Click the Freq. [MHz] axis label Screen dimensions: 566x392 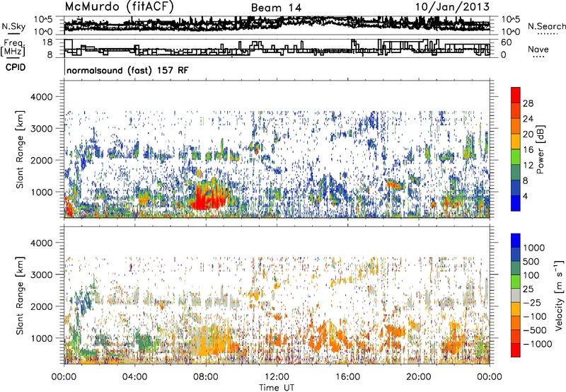tap(13, 47)
